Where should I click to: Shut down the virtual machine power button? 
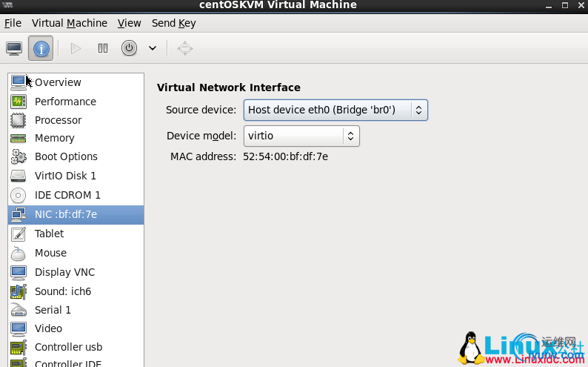pos(129,48)
